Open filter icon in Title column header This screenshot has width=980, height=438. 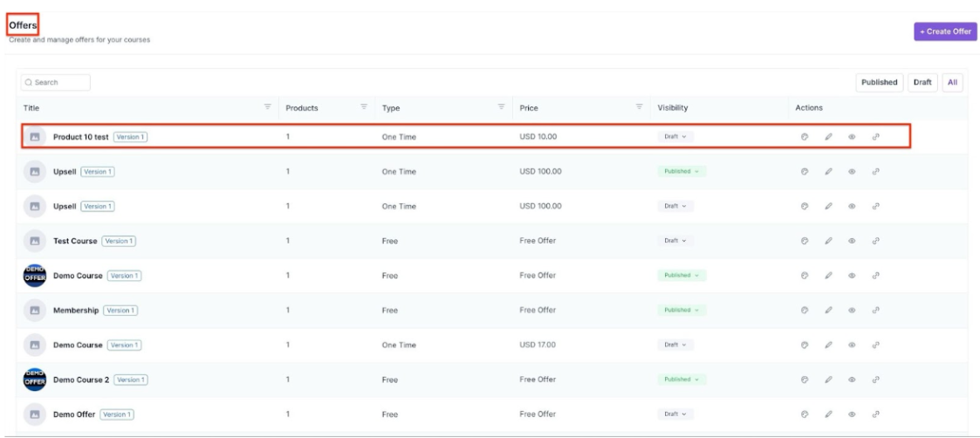tap(267, 107)
